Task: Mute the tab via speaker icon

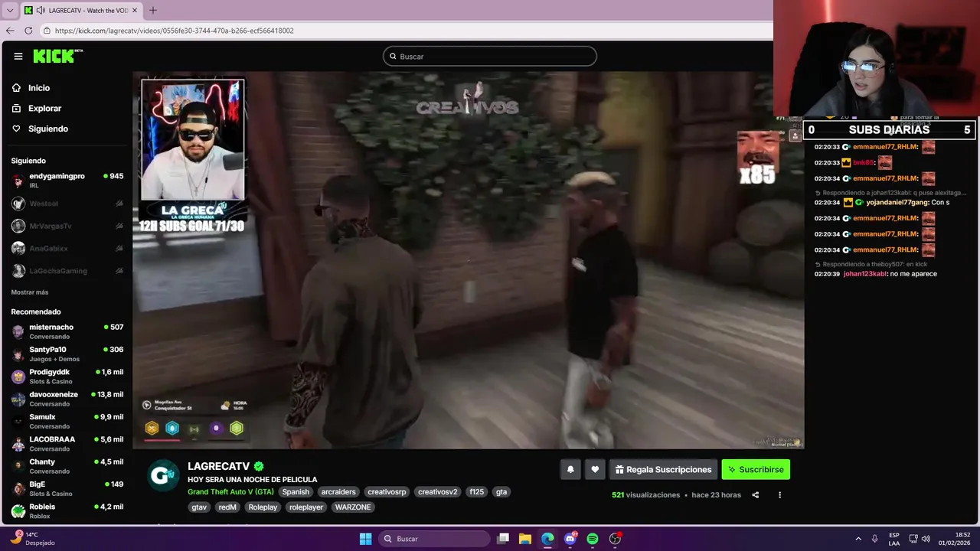Action: click(40, 11)
